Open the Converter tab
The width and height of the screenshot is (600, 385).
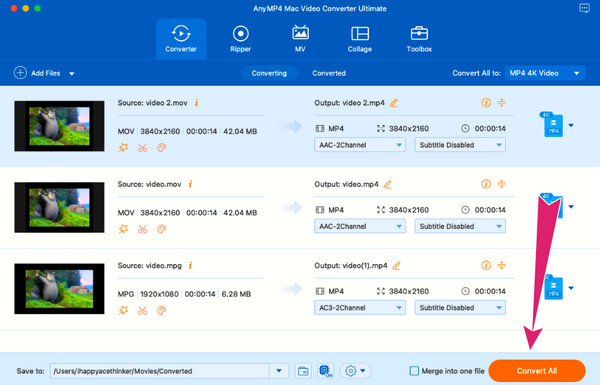(x=181, y=39)
